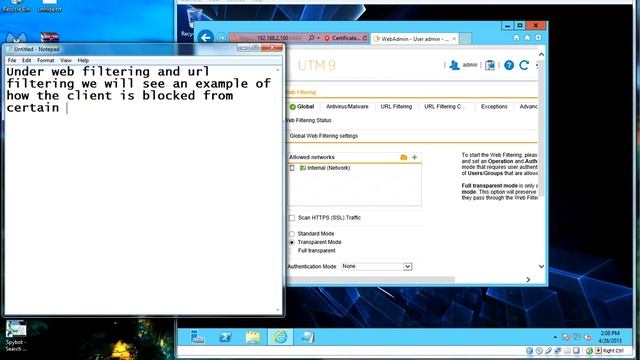Go back in the browser window
The width and height of the screenshot is (640, 360).
click(x=206, y=38)
